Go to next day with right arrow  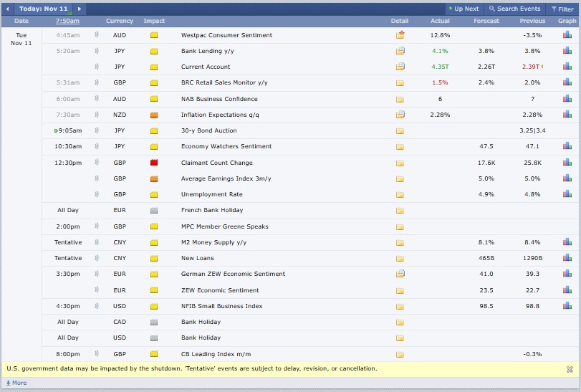[79, 9]
